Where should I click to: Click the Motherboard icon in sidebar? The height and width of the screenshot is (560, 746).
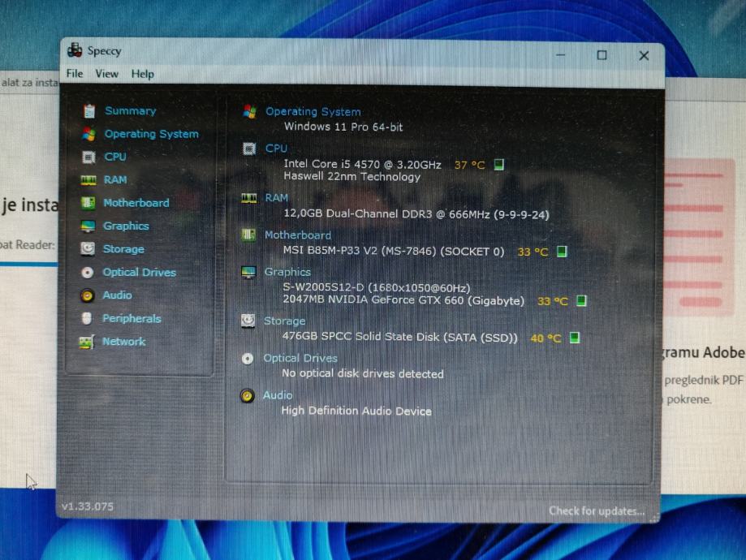click(x=88, y=203)
